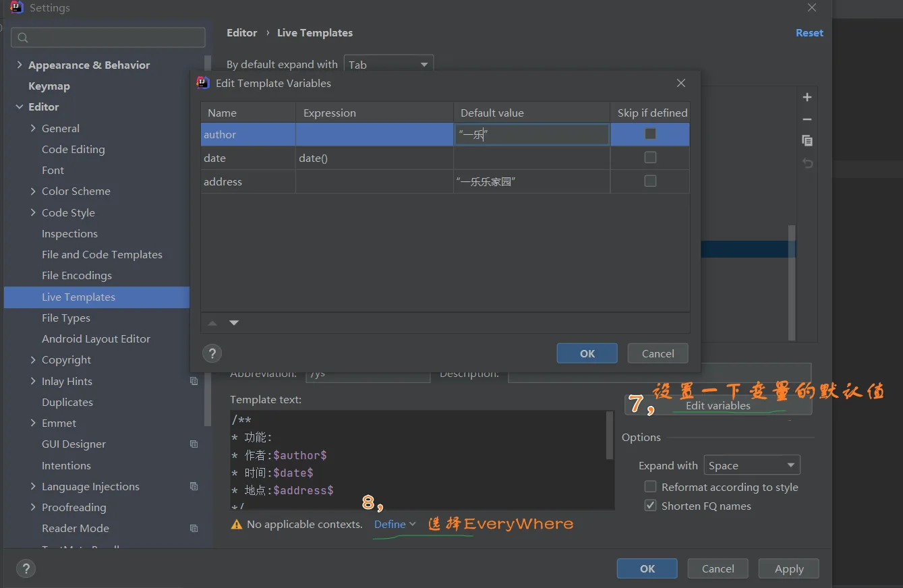
Task: Go to Android Layout Editor settings
Action: pyautogui.click(x=96, y=339)
